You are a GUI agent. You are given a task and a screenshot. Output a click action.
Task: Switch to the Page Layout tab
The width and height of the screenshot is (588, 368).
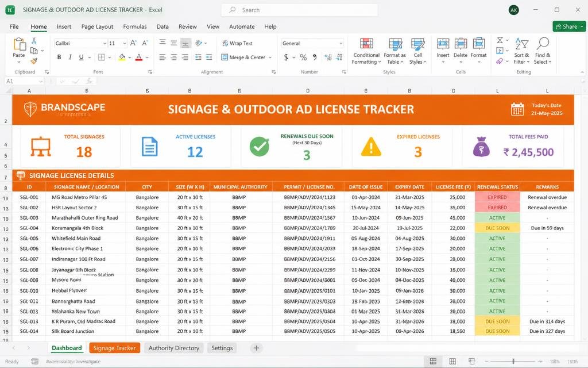coord(97,26)
